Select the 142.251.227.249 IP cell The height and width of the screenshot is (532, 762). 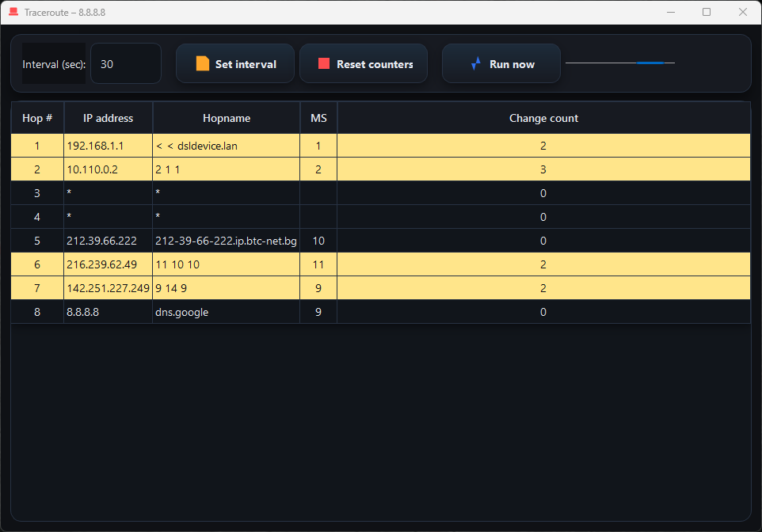[108, 288]
